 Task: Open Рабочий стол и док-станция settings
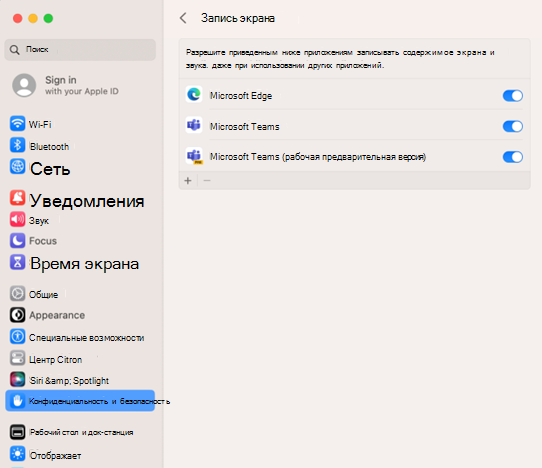point(82,432)
